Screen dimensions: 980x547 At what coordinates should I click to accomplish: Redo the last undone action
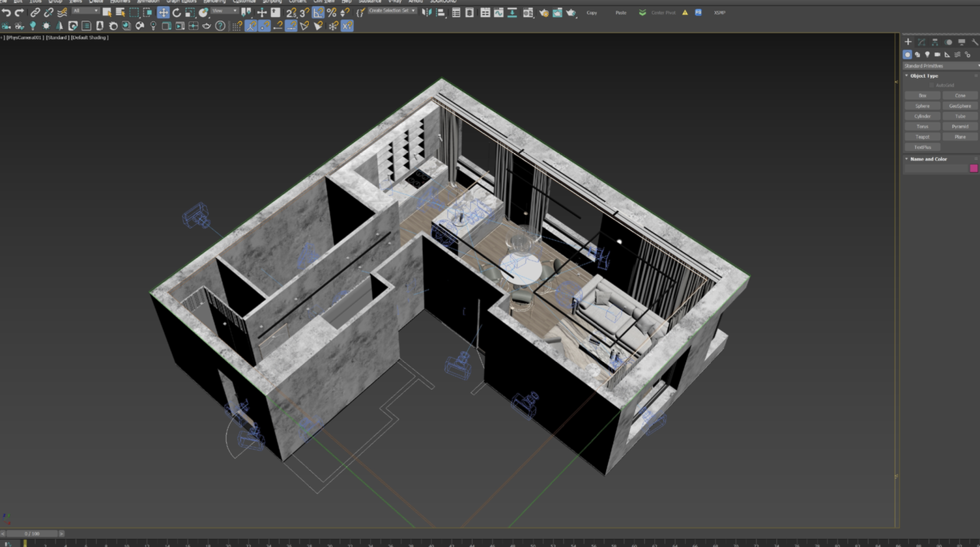pos(19,12)
